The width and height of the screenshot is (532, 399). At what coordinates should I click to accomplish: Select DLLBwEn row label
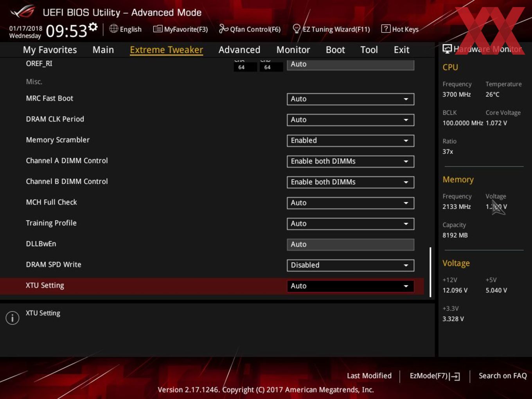coord(41,244)
